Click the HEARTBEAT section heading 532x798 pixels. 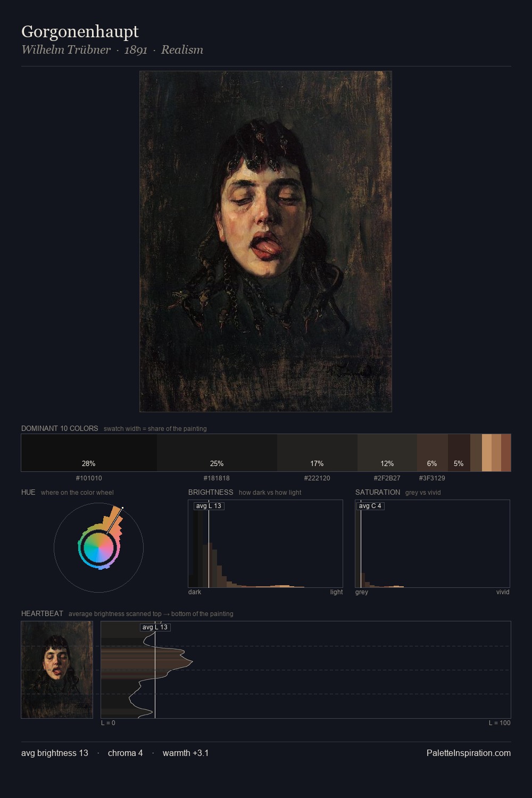tap(42, 614)
